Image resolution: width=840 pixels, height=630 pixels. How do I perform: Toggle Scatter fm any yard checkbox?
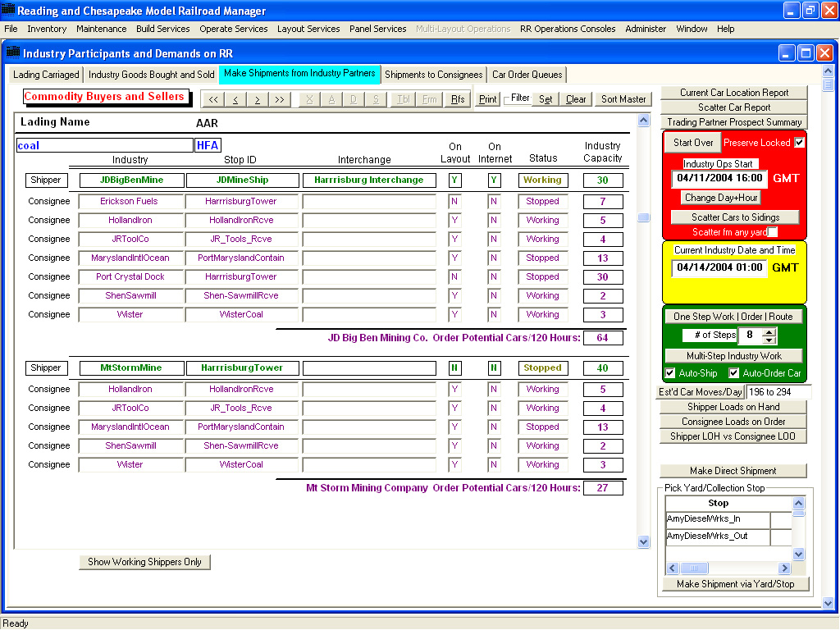click(773, 232)
